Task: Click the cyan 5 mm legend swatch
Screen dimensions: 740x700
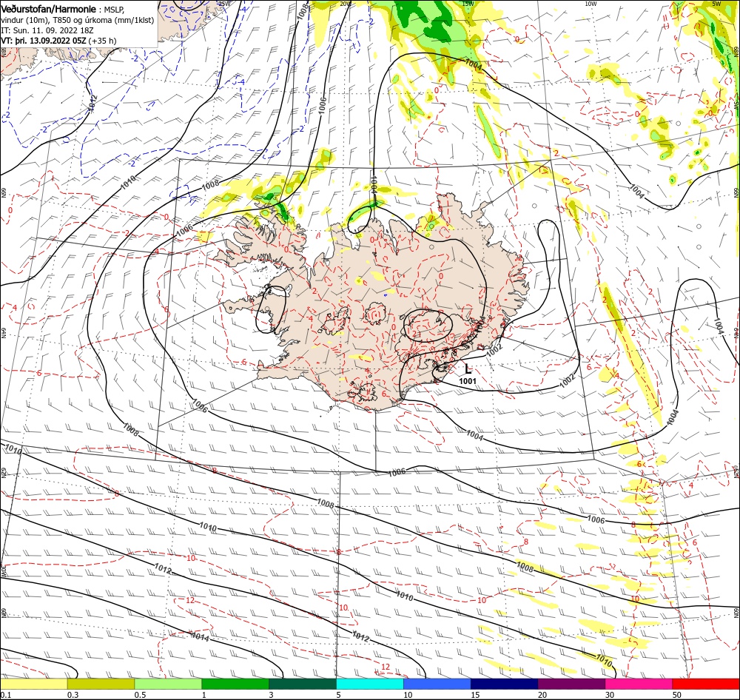Action: pos(370,684)
